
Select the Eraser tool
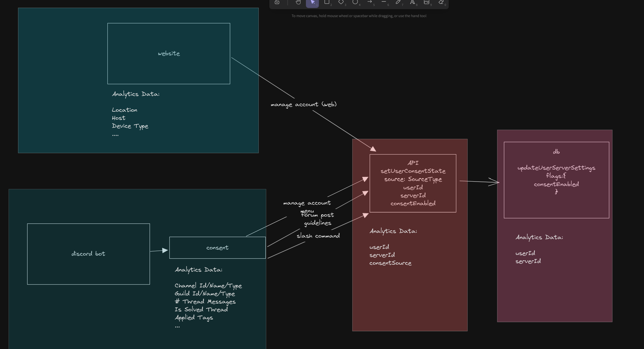[x=441, y=2]
